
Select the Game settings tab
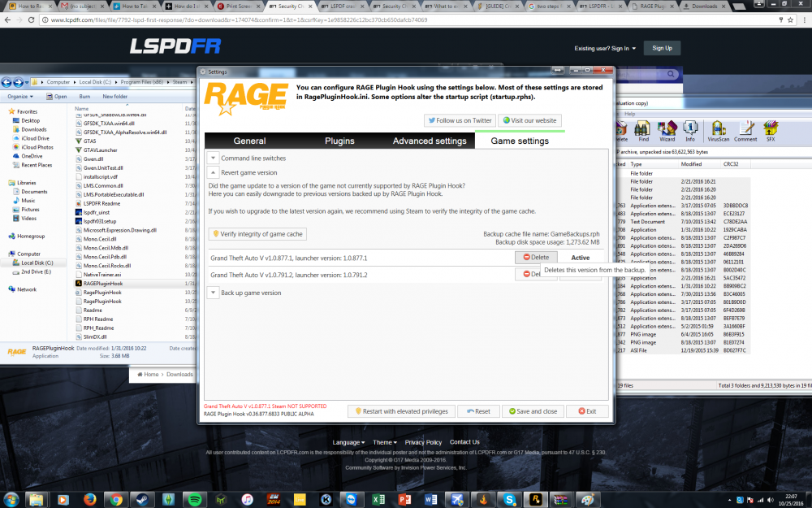tap(520, 141)
